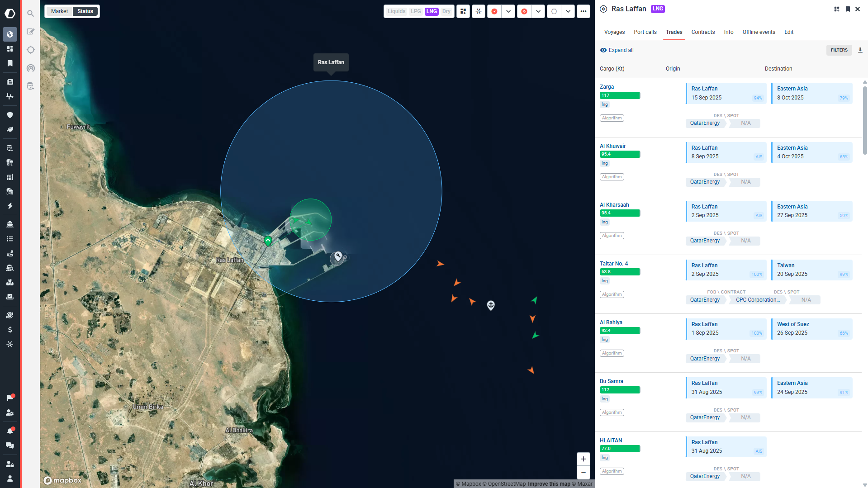Open dropdown next to red vessel arrow layer

(x=508, y=11)
